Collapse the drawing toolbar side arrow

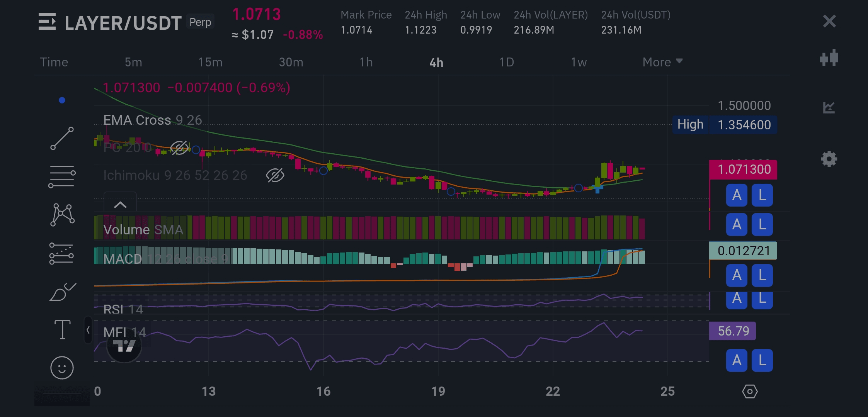[x=88, y=330]
